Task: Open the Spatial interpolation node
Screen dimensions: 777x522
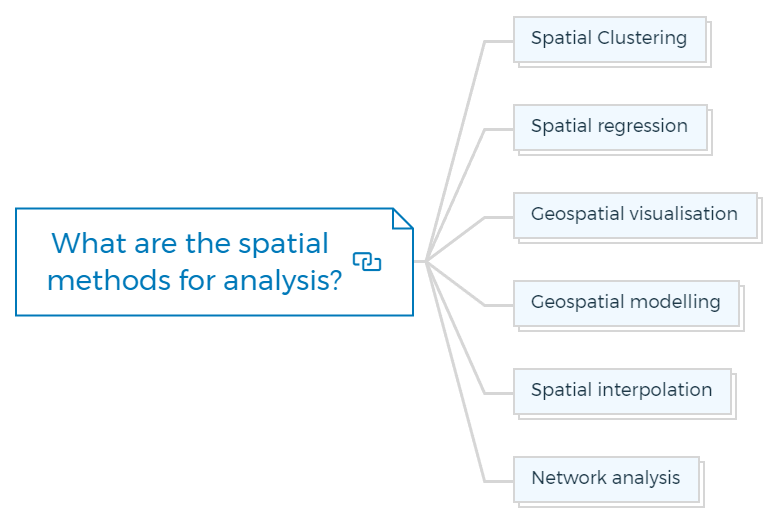Action: click(622, 391)
